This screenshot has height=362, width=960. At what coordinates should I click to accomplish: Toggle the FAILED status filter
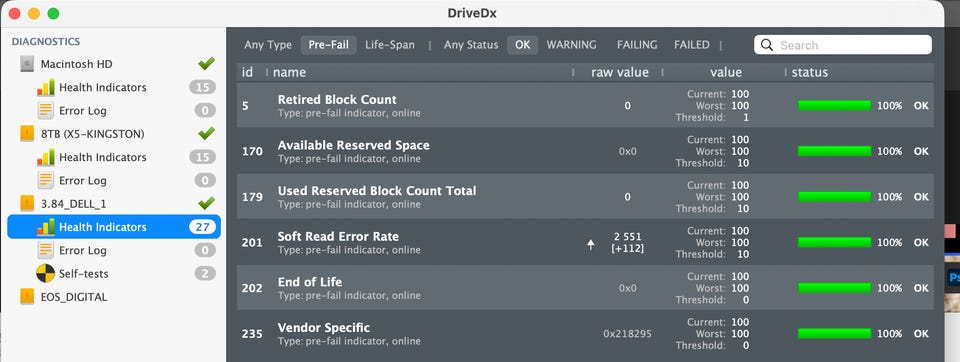click(692, 45)
